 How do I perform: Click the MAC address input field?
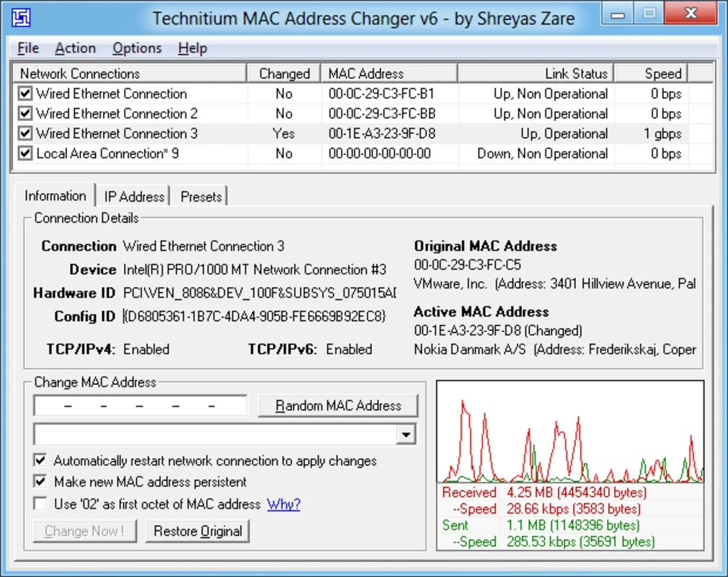pyautogui.click(x=141, y=405)
